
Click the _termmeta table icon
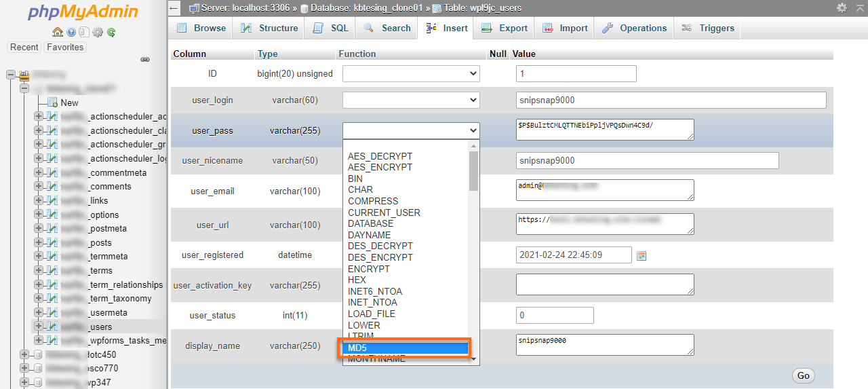coord(52,257)
